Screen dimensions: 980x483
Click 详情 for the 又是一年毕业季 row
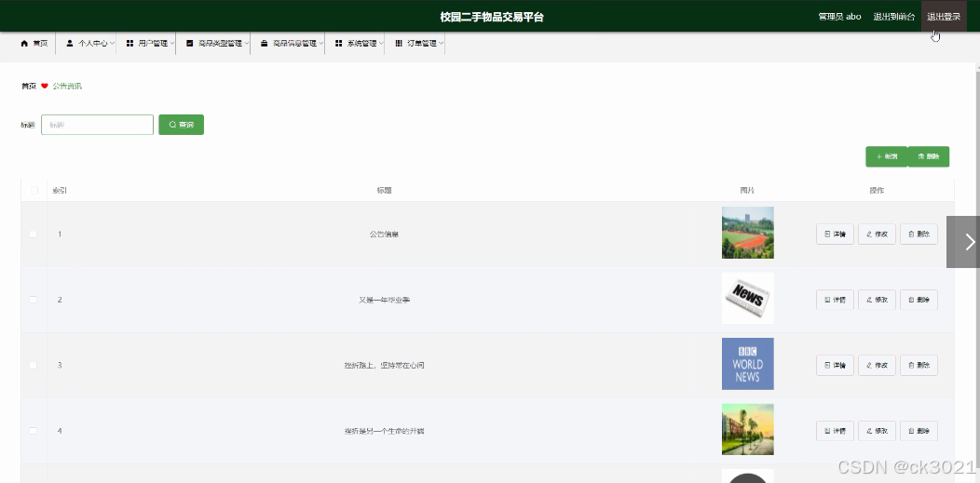pos(835,300)
